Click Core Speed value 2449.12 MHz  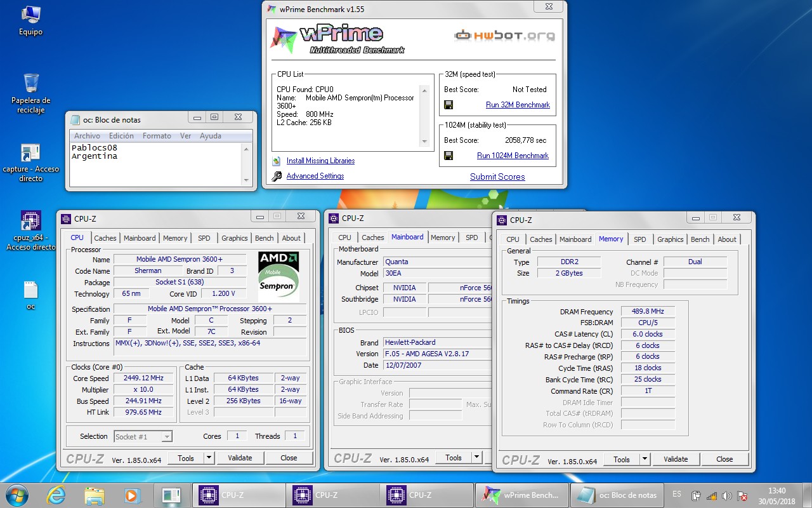point(143,378)
